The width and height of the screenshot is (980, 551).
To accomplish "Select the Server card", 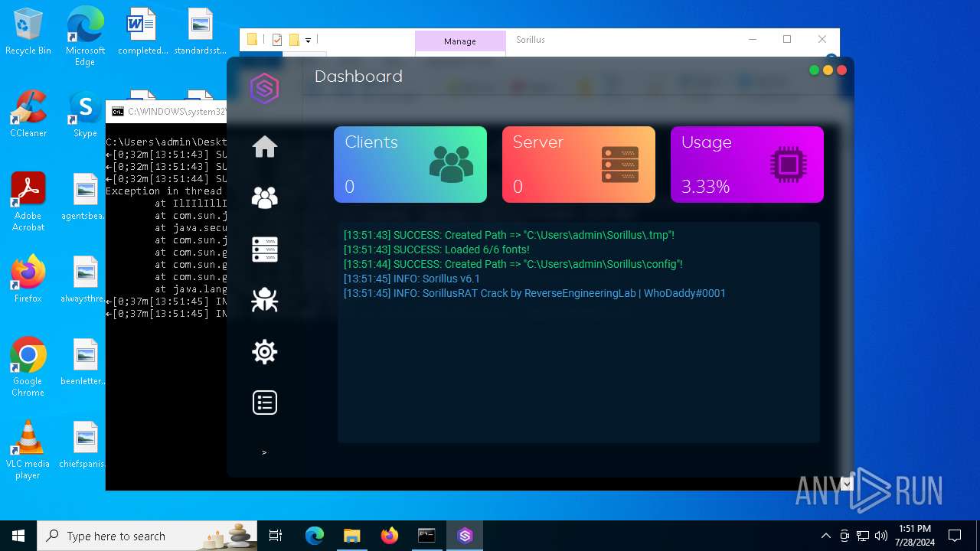I will click(579, 165).
